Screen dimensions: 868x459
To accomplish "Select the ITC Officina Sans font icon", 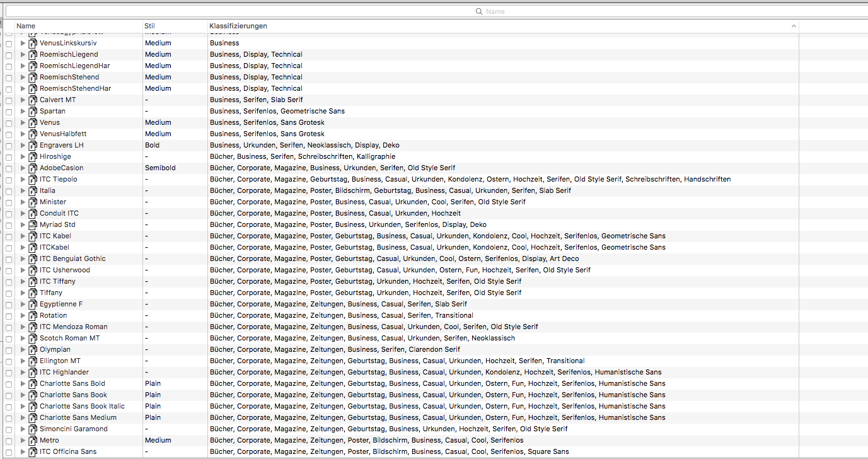I will (x=33, y=451).
